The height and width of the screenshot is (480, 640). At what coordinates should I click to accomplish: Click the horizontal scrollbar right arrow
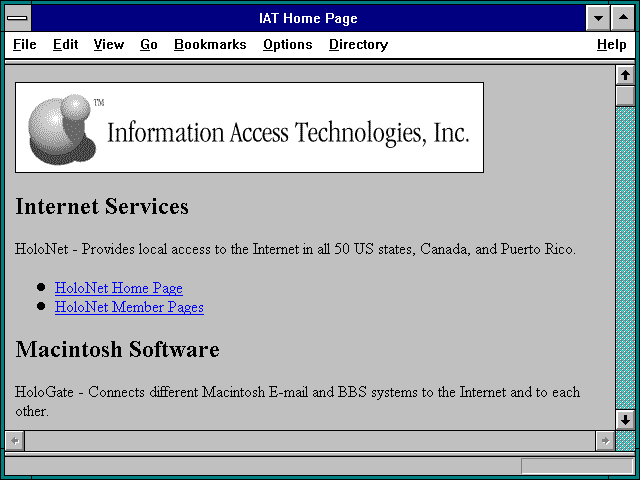click(605, 441)
